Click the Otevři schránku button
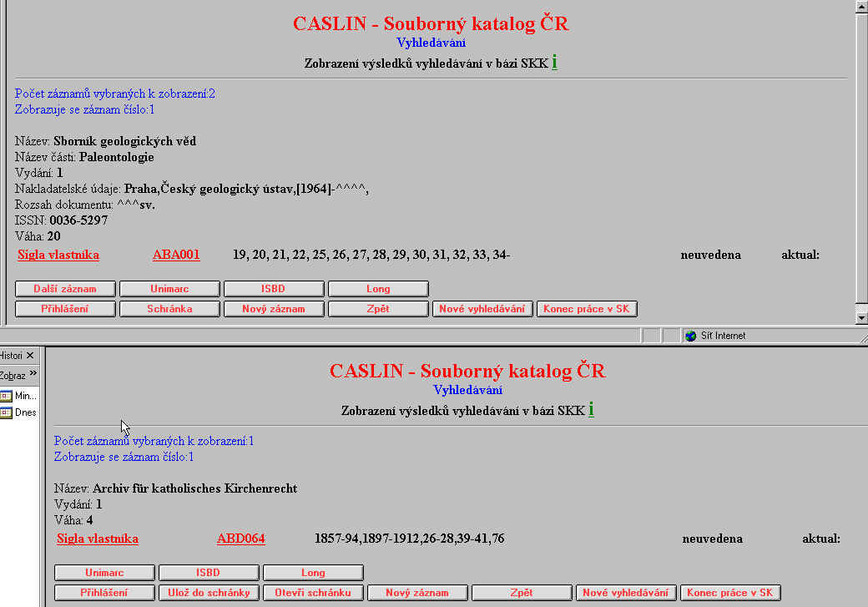Image resolution: width=868 pixels, height=607 pixels. point(313,593)
